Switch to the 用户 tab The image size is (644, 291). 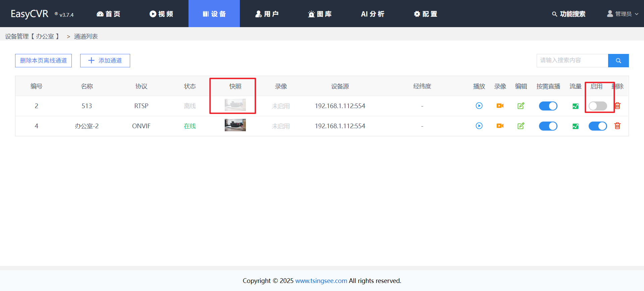click(267, 14)
